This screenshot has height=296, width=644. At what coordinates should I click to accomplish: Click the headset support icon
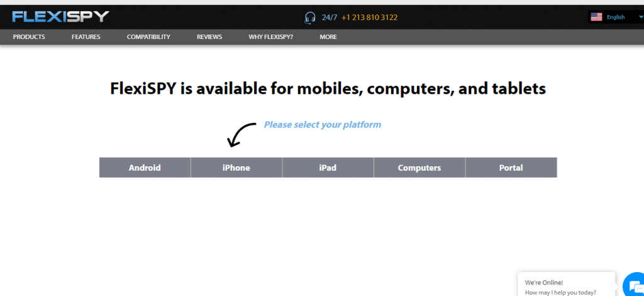pyautogui.click(x=310, y=18)
